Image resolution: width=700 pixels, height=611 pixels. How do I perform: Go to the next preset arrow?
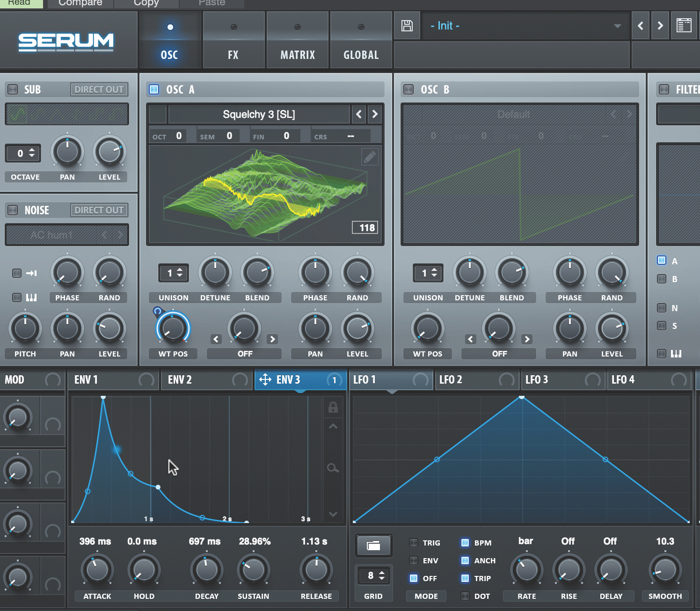pos(660,26)
